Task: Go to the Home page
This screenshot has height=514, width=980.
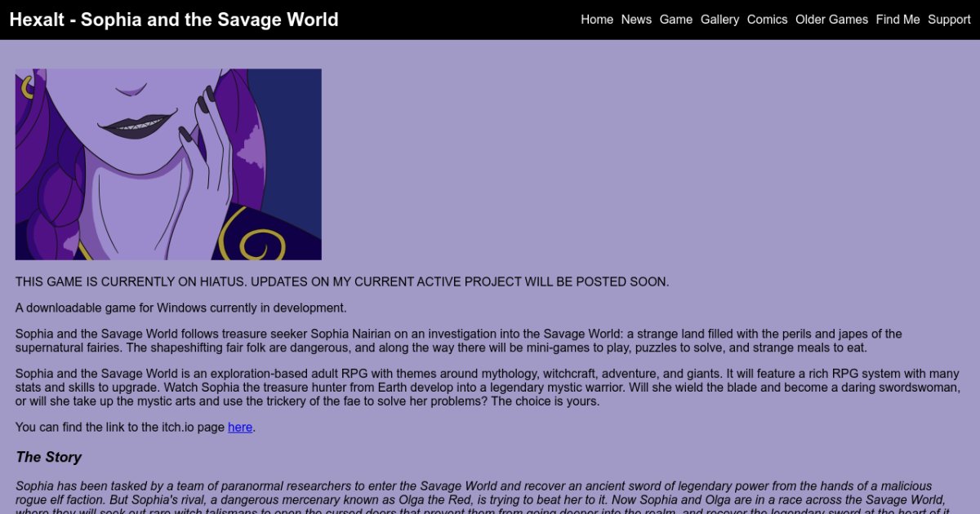Action: click(x=596, y=20)
